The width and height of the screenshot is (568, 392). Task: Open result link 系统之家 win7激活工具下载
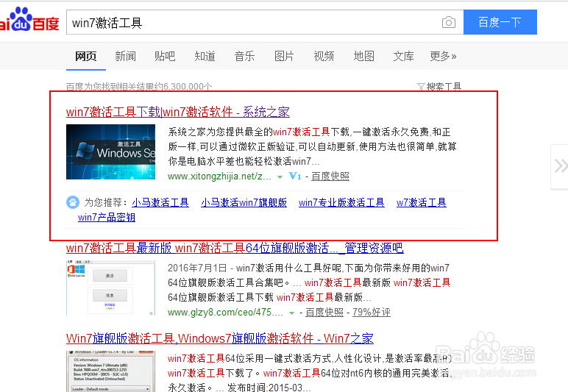[x=178, y=112]
